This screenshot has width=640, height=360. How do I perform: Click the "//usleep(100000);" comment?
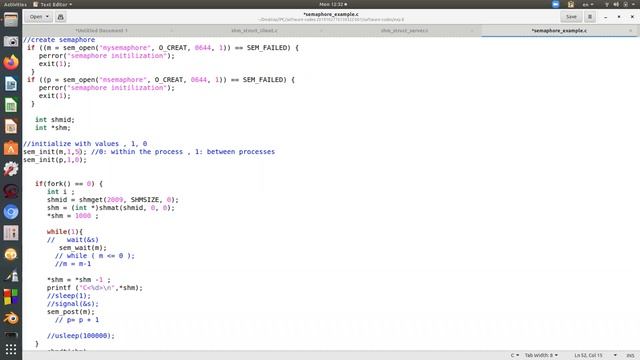pos(81,336)
